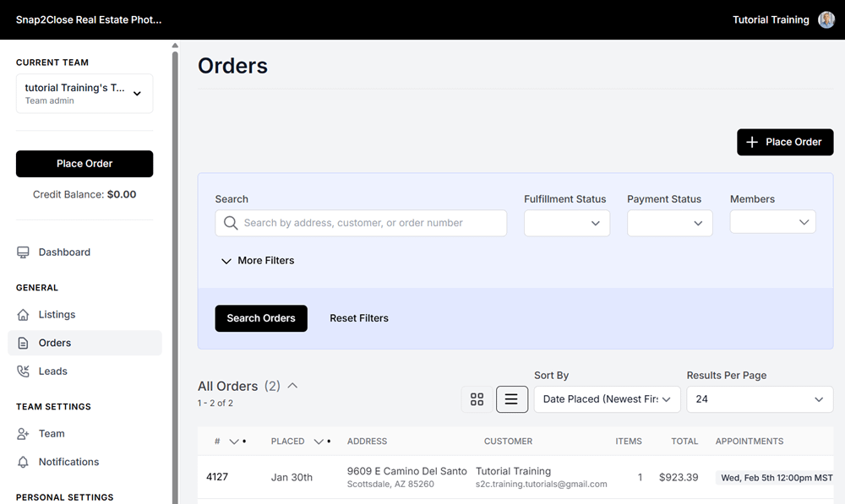Click the search magnifier icon

231,223
